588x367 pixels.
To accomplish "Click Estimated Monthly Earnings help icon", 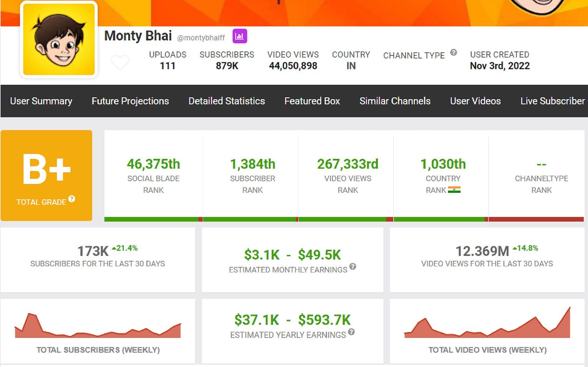I will pyautogui.click(x=353, y=266).
